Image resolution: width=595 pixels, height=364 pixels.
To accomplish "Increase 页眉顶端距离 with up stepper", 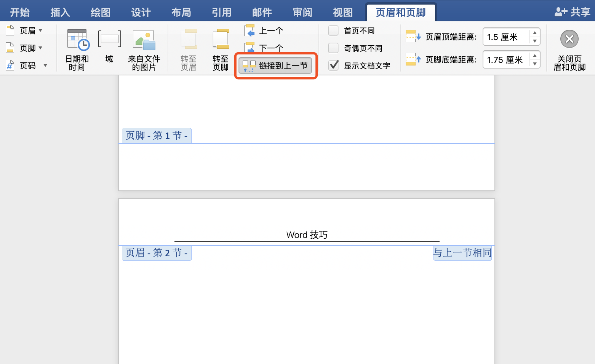I will coord(535,33).
